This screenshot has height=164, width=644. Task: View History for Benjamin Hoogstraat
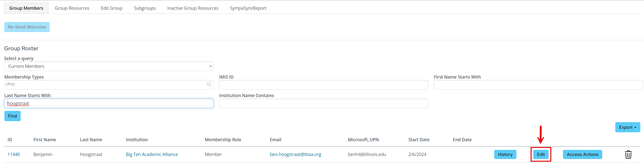pos(505,154)
